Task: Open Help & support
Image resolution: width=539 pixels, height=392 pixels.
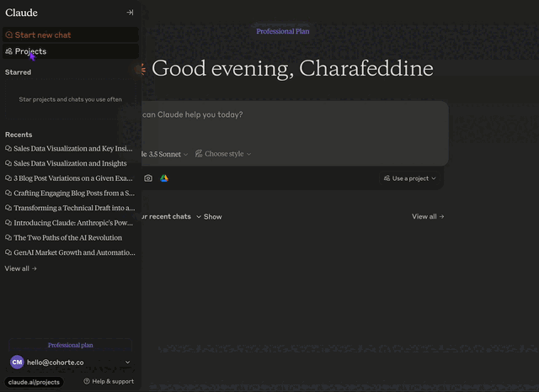Action: tap(109, 381)
